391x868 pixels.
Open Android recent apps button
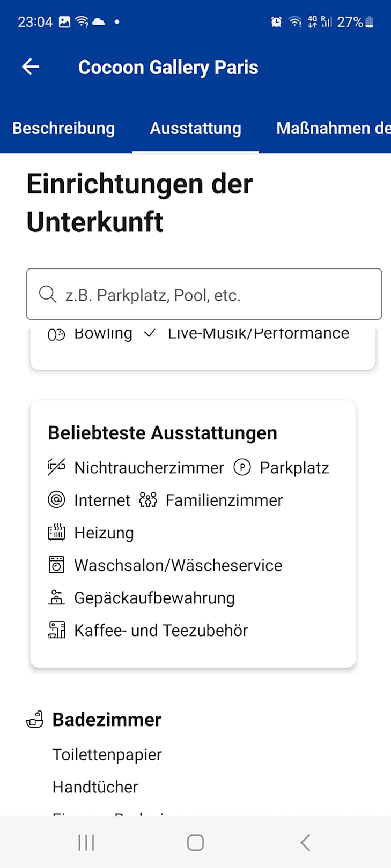(x=86, y=842)
